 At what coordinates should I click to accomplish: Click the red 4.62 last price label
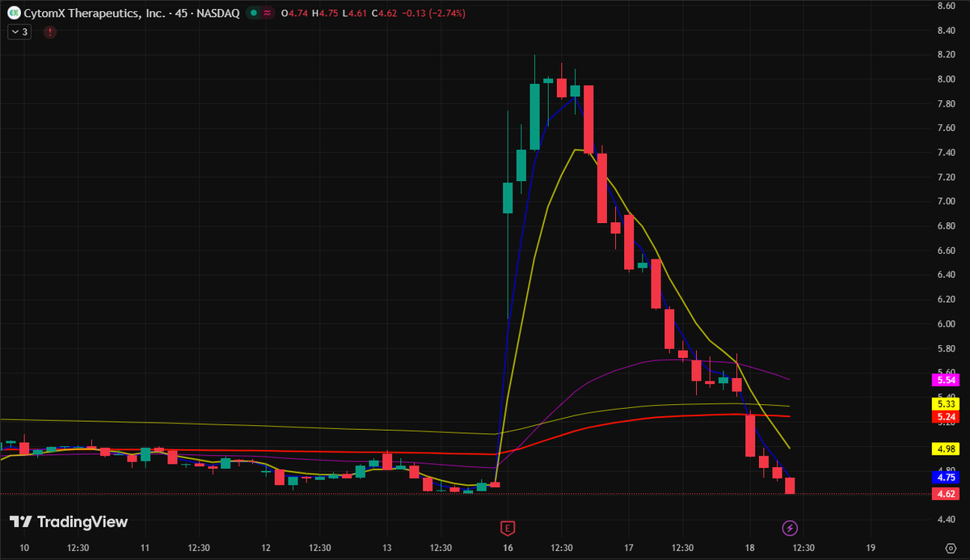[x=945, y=492]
